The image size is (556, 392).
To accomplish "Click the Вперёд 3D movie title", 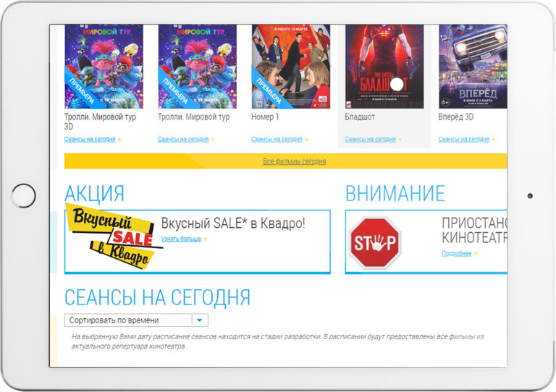I will click(456, 116).
